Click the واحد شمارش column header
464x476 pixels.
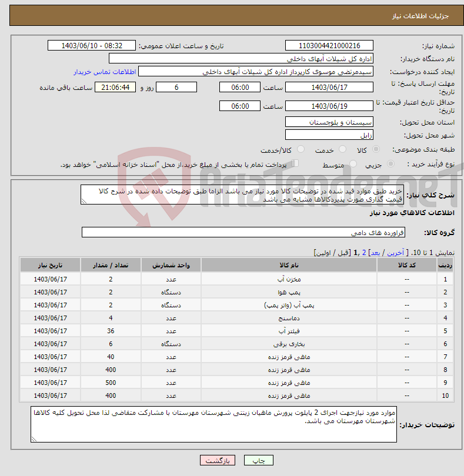point(171,265)
